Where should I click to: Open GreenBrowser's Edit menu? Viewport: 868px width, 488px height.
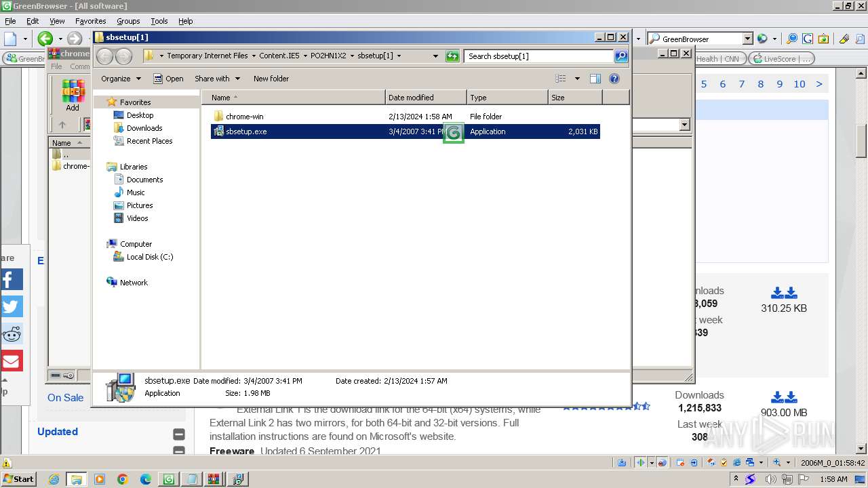[x=33, y=21]
